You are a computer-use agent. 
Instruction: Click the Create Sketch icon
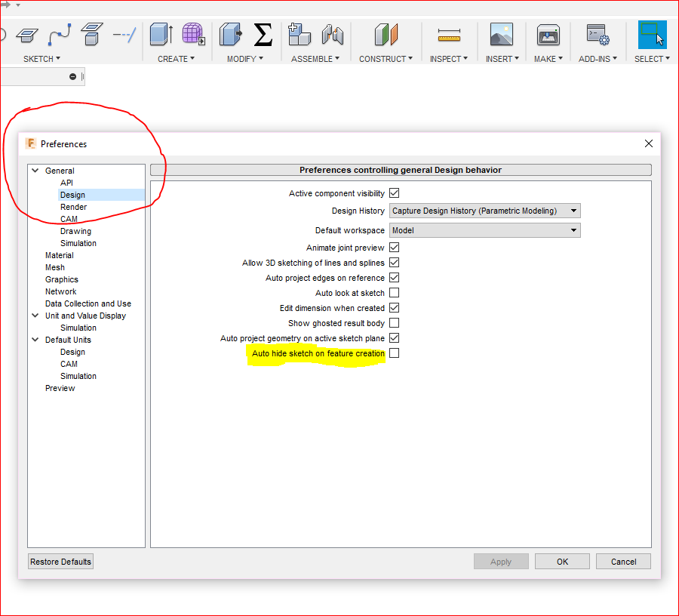pyautogui.click(x=27, y=35)
